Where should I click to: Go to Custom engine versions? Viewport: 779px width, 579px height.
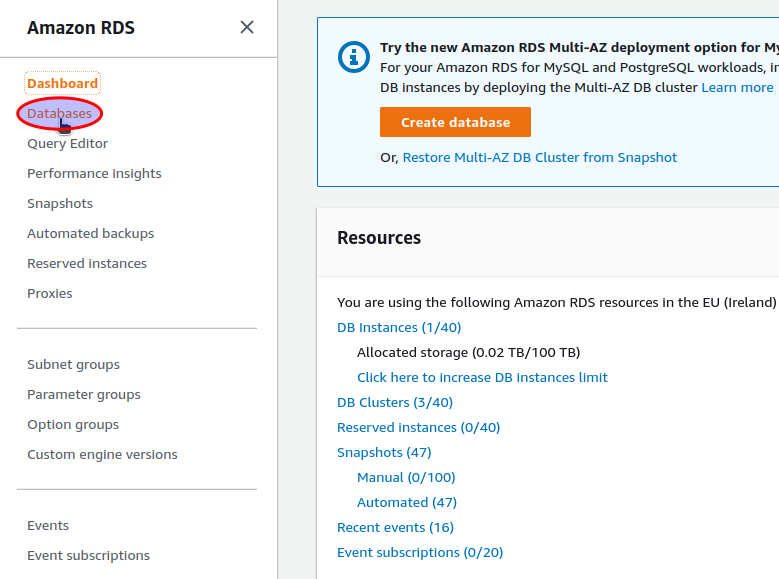102,455
